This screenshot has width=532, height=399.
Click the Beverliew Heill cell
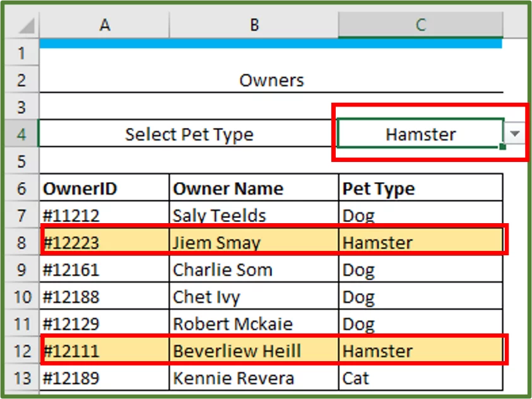pyautogui.click(x=254, y=351)
